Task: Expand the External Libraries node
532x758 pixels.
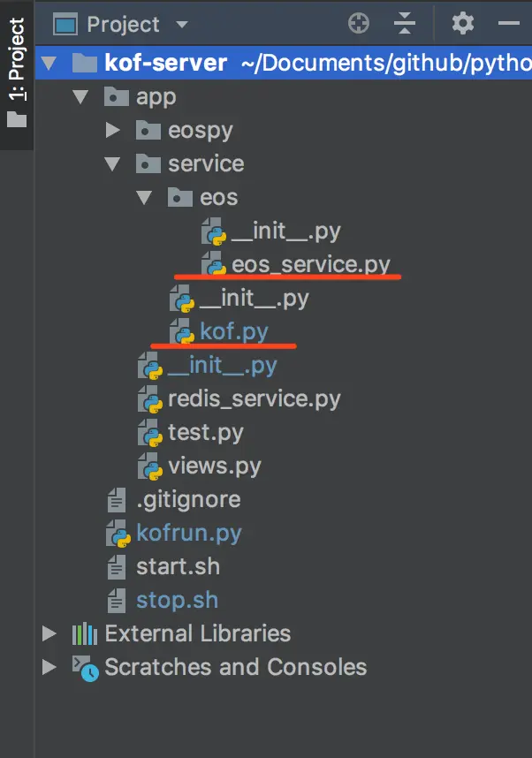Action: point(49,633)
